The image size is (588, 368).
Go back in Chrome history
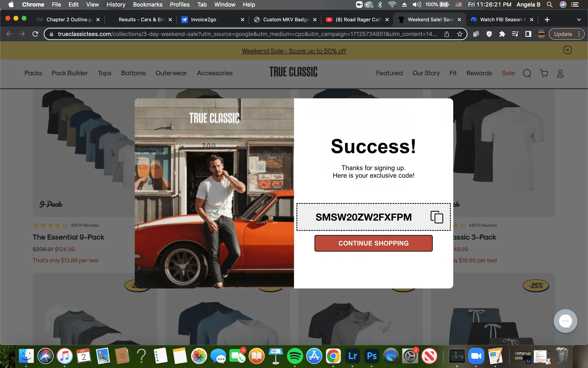9,34
